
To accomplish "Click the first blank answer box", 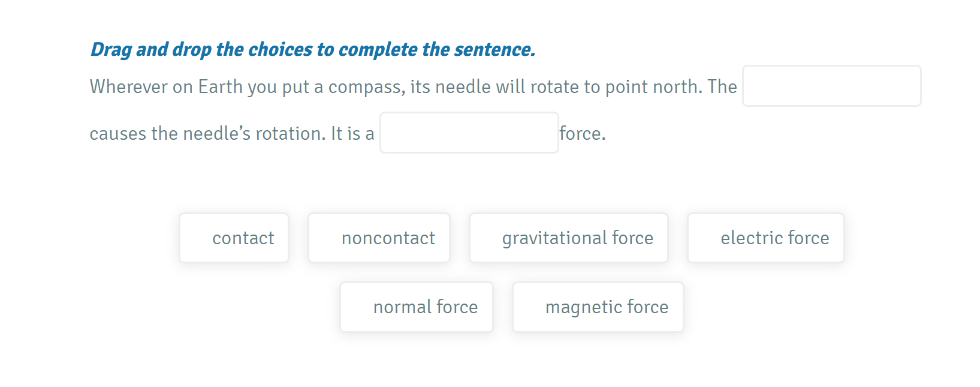I will click(x=831, y=86).
